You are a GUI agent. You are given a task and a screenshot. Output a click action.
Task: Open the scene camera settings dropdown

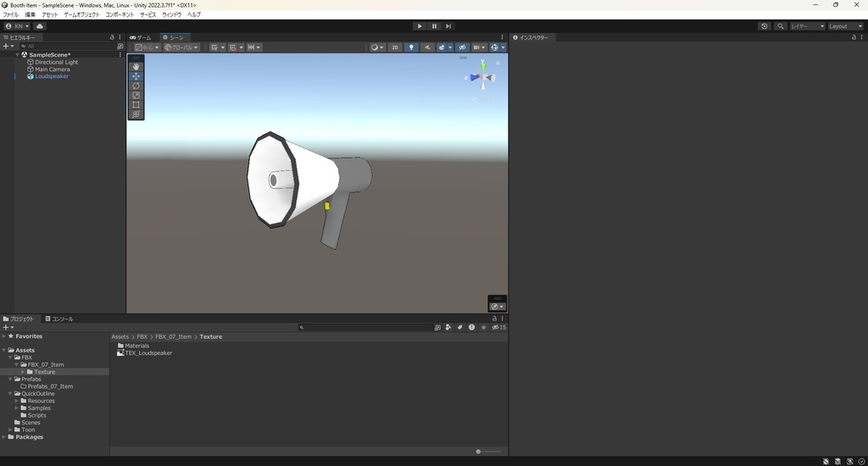[x=479, y=47]
